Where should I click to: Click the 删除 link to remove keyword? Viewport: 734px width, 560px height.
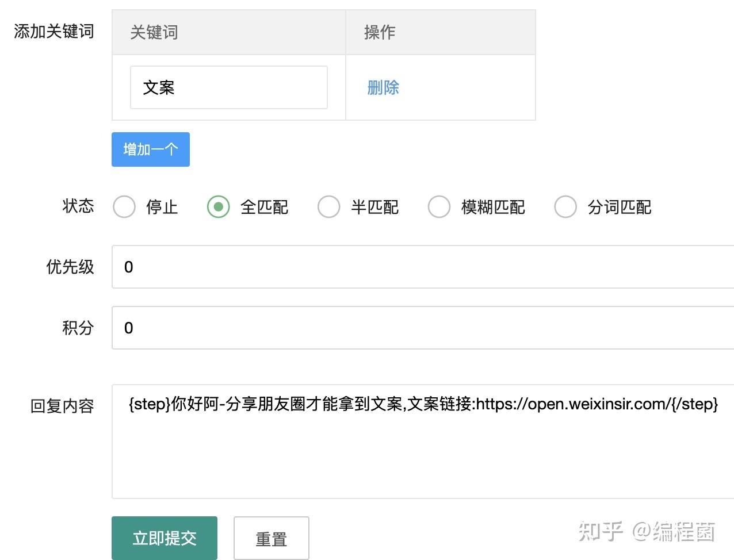pos(383,87)
